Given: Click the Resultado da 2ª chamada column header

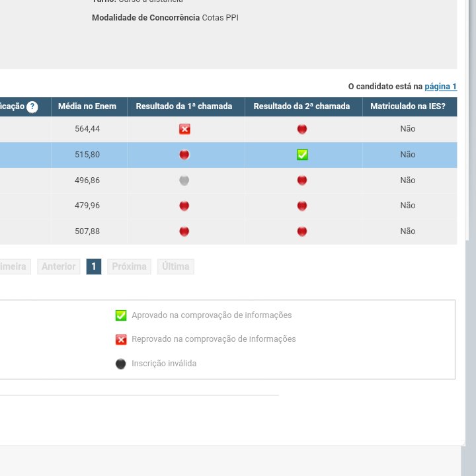Looking at the screenshot, I should [x=303, y=107].
